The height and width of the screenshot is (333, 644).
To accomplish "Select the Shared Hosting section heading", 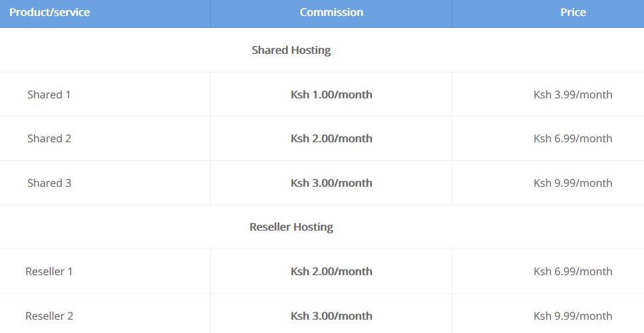I will pyautogui.click(x=291, y=51).
